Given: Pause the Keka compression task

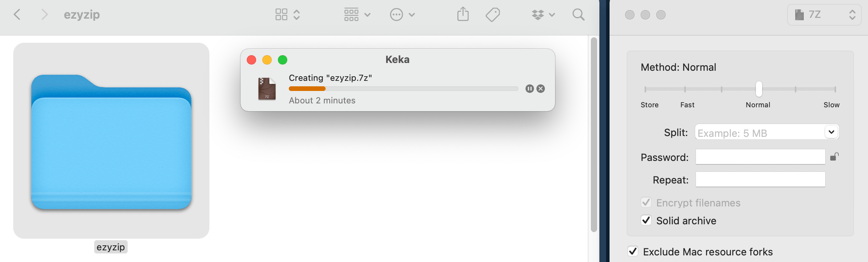Looking at the screenshot, I should pos(529,89).
